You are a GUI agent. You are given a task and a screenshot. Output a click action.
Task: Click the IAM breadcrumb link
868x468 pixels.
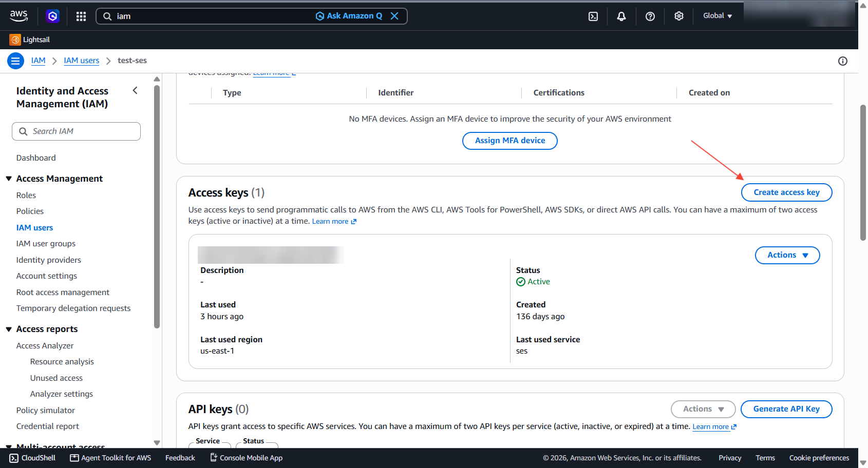(39, 61)
